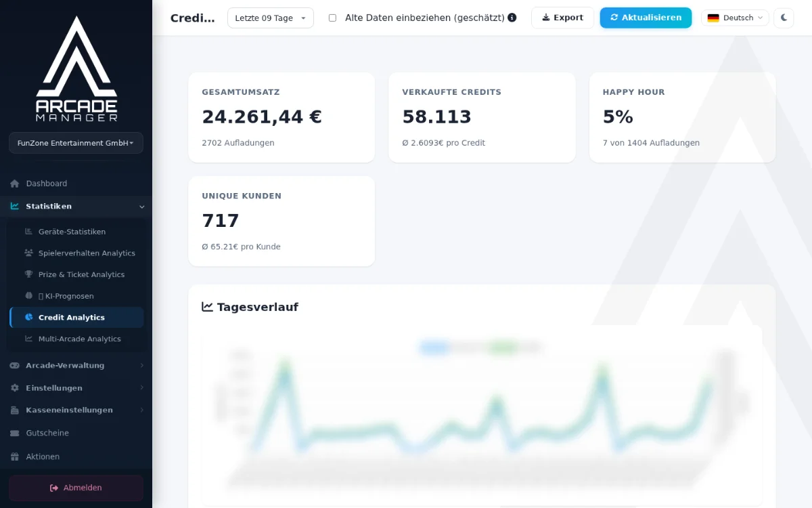Viewport: 812px width, 508px height.
Task: Click the Aktionen gift icon
Action: (15, 457)
